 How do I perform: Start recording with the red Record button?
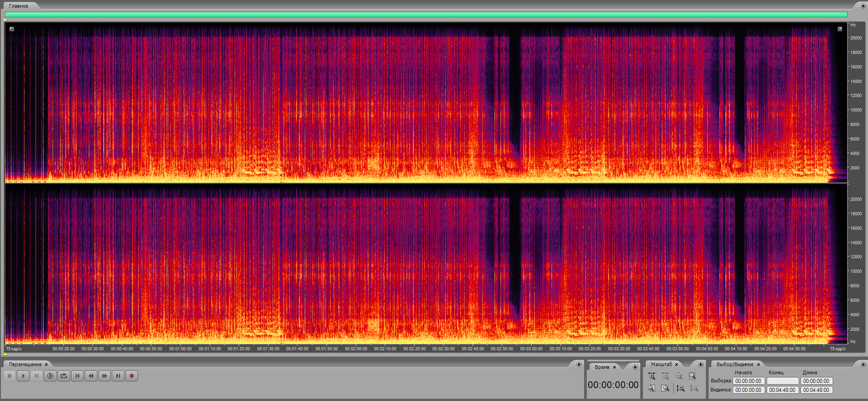(132, 376)
